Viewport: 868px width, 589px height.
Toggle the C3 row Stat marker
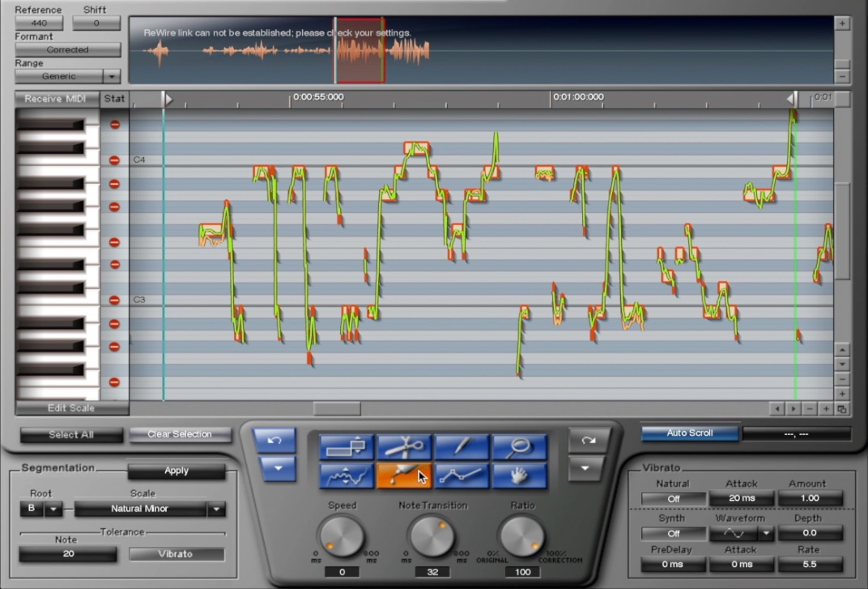tap(115, 300)
